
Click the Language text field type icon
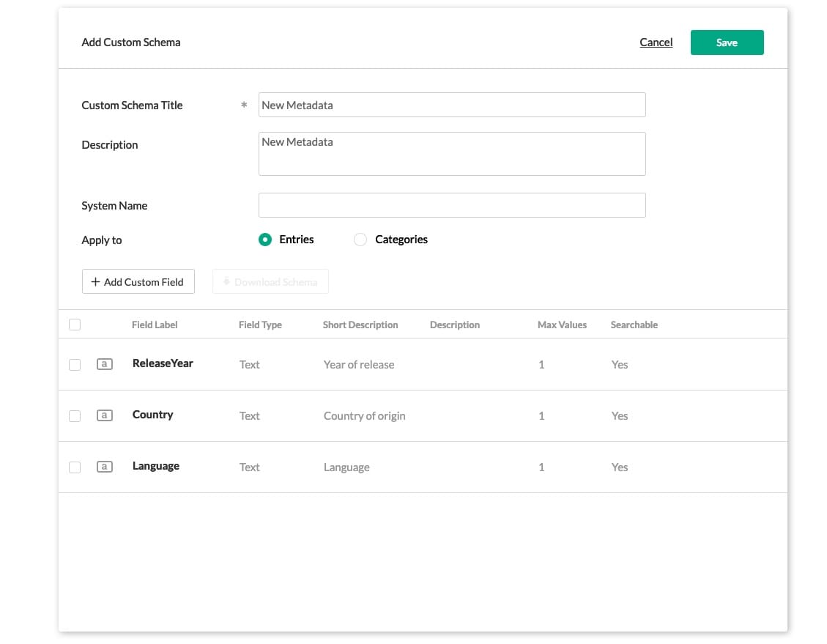tap(105, 467)
